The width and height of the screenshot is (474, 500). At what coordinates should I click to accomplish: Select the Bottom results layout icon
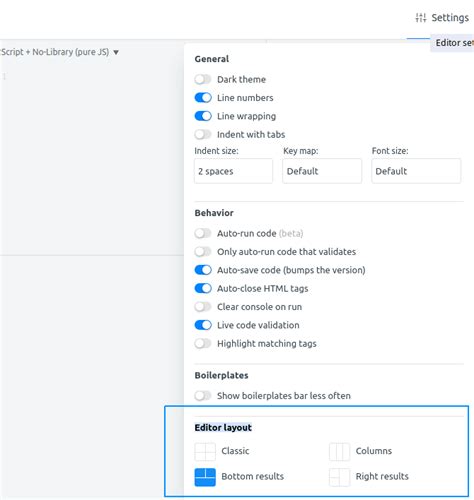coord(205,477)
